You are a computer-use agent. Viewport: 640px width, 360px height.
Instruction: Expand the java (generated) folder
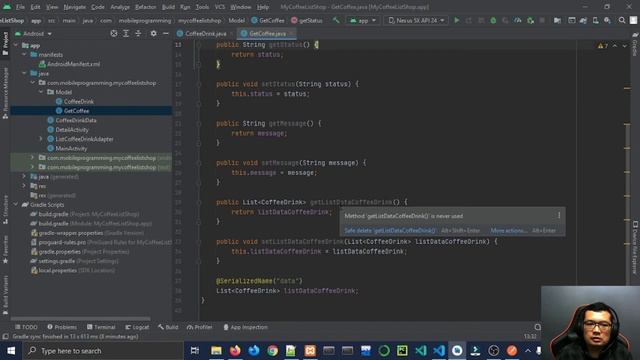[24, 177]
